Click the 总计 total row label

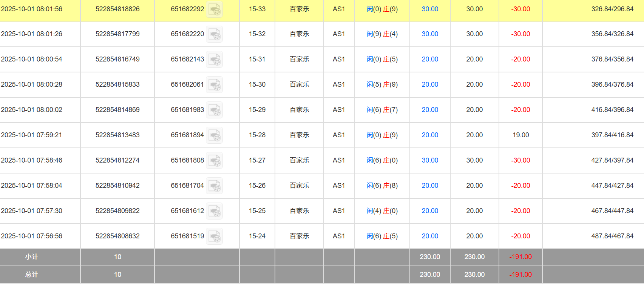(x=32, y=275)
